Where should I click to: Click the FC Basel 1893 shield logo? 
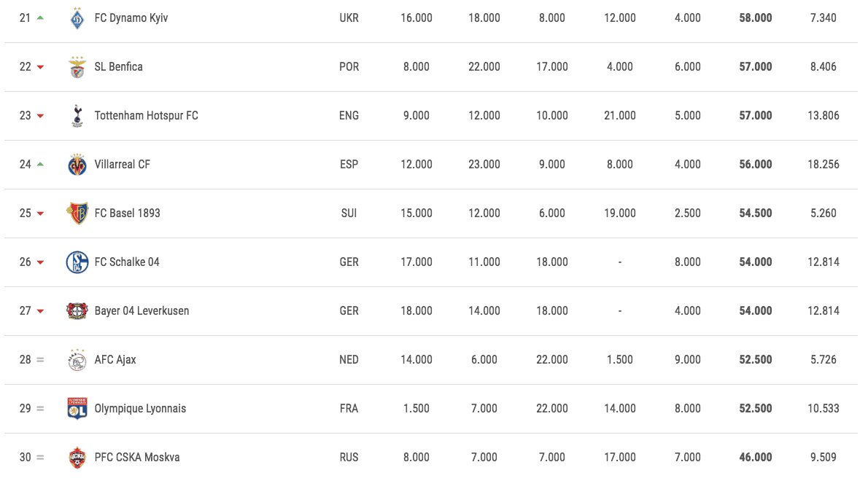77,213
